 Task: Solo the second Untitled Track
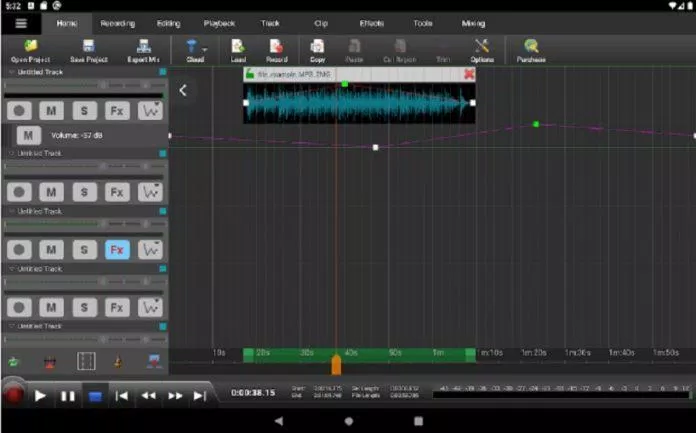tap(84, 192)
